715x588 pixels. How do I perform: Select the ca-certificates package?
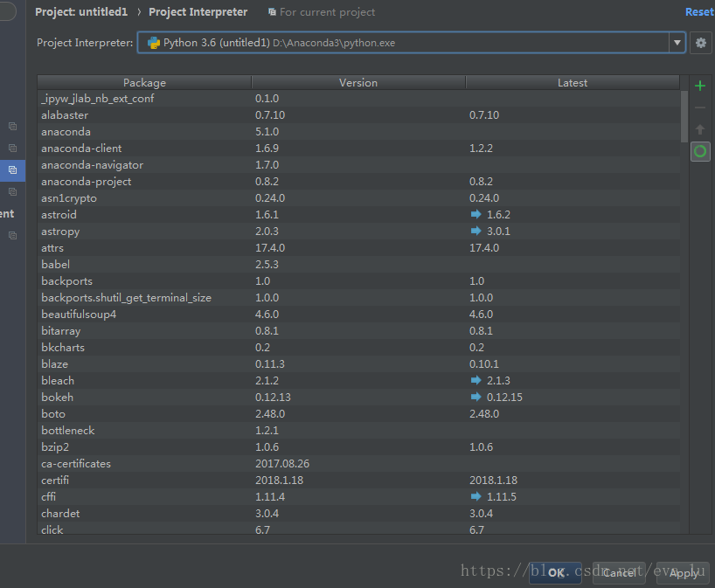coord(76,464)
